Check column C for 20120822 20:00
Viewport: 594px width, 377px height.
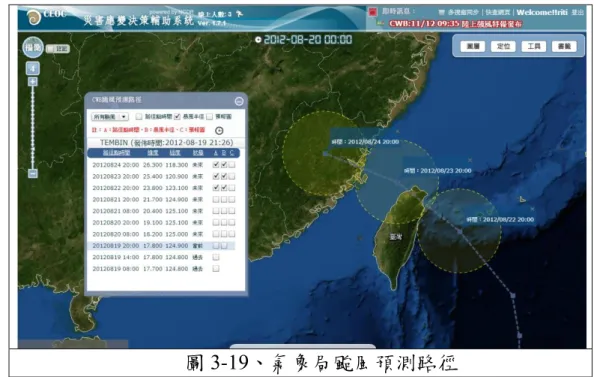232,188
